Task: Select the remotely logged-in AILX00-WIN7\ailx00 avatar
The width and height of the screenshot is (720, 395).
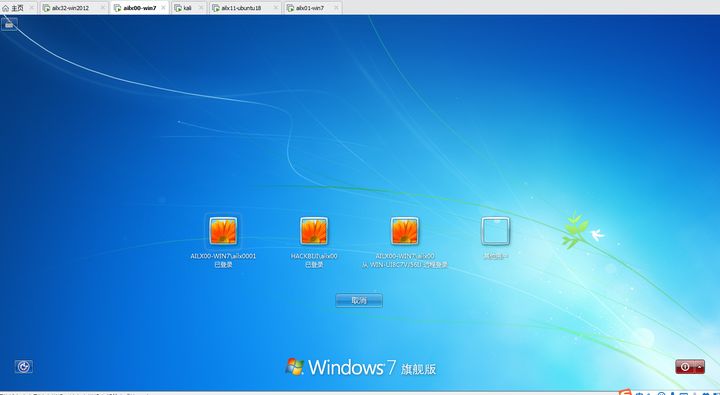Action: (405, 231)
